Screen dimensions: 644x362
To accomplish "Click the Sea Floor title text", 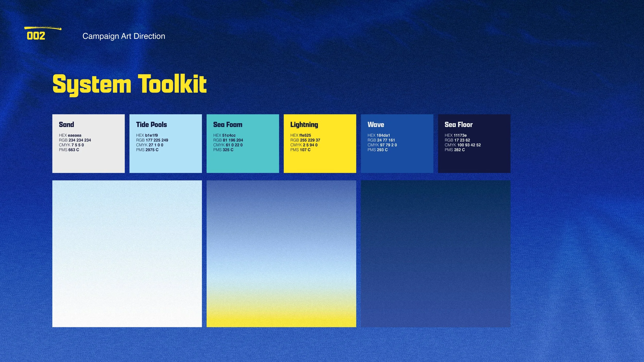I will click(x=459, y=125).
